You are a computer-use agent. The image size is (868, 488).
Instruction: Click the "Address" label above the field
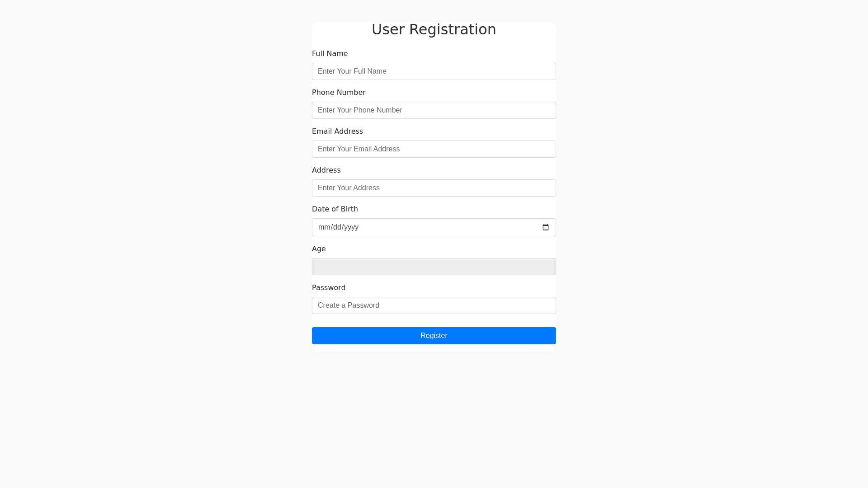326,170
